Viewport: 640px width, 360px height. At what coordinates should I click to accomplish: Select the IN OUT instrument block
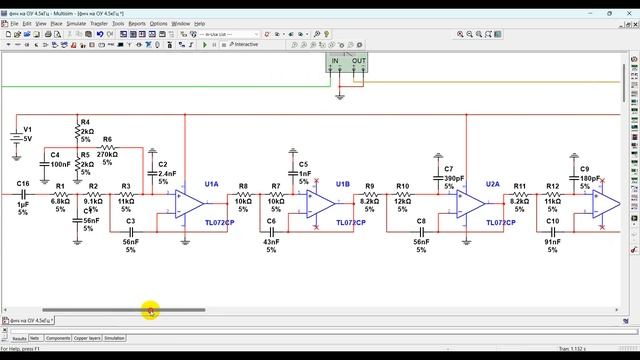[347, 62]
